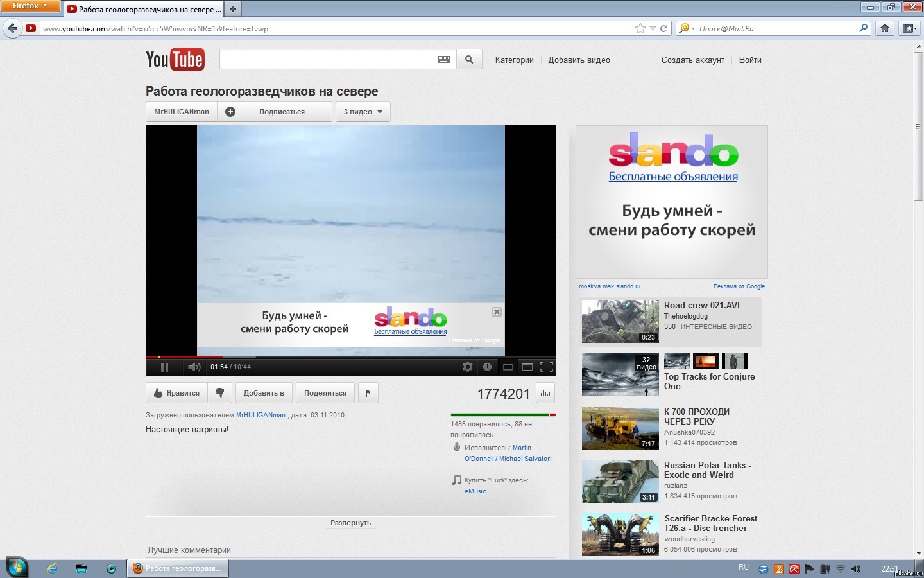Switch to small player size
Viewport: 924px width, 578px height.
point(508,367)
